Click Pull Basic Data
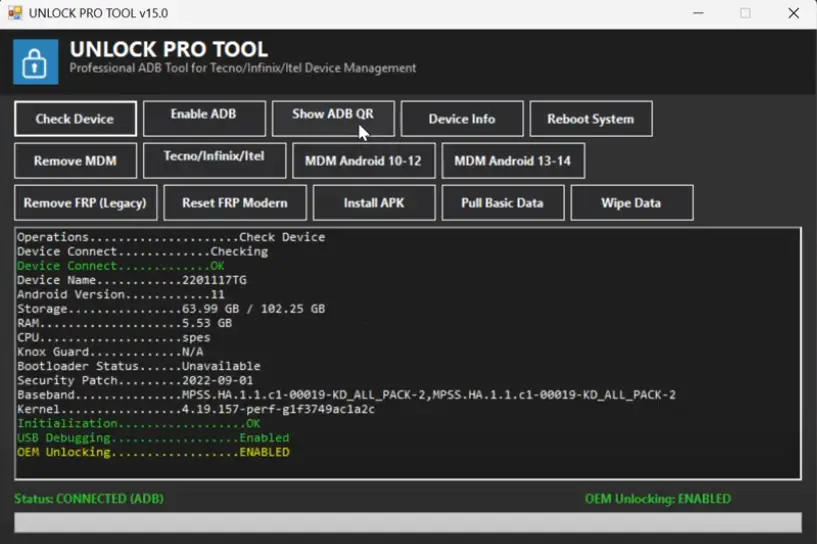Viewport: 817px width, 544px height. (503, 203)
